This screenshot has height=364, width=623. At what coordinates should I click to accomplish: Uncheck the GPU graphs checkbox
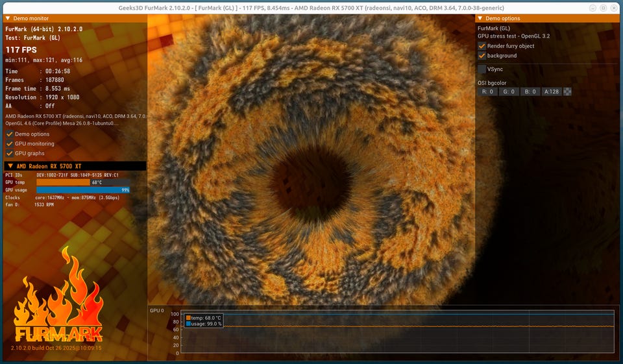pyautogui.click(x=10, y=153)
